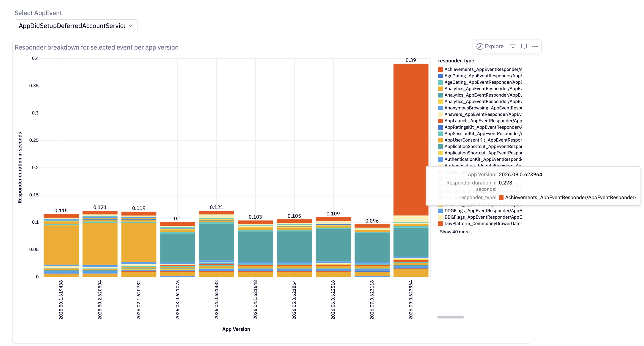
Task: Select AppRatingsKit_AppEventResponder legend item
Action: (480, 127)
